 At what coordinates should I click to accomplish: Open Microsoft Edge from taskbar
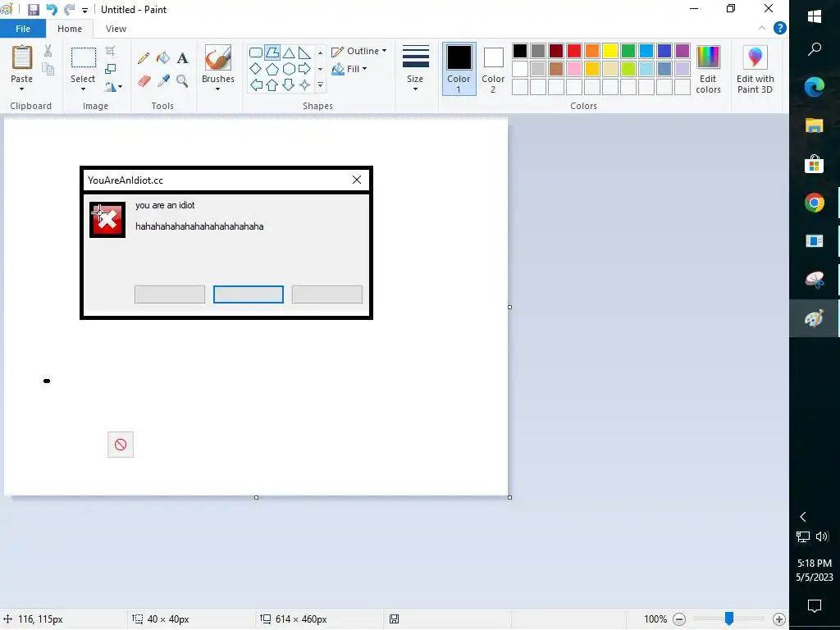click(815, 87)
